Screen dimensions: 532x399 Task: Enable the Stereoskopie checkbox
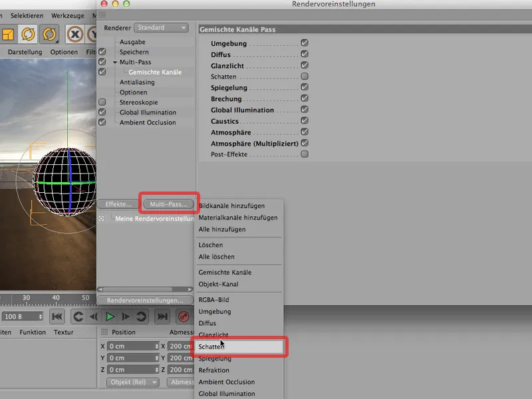pos(102,102)
